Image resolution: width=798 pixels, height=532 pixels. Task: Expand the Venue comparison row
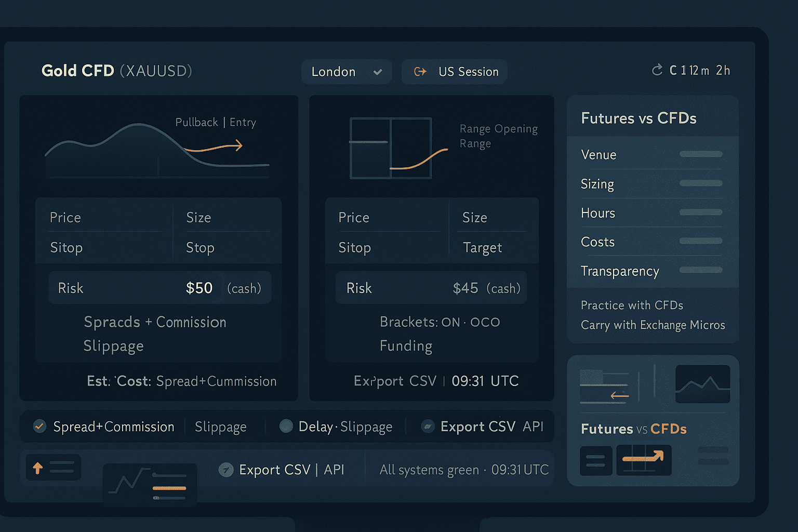tap(651, 155)
